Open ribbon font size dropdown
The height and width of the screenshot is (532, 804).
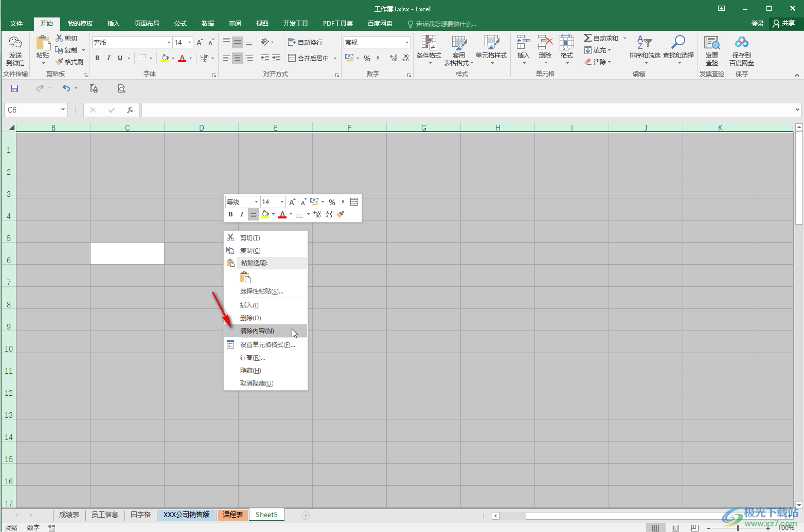[190, 43]
